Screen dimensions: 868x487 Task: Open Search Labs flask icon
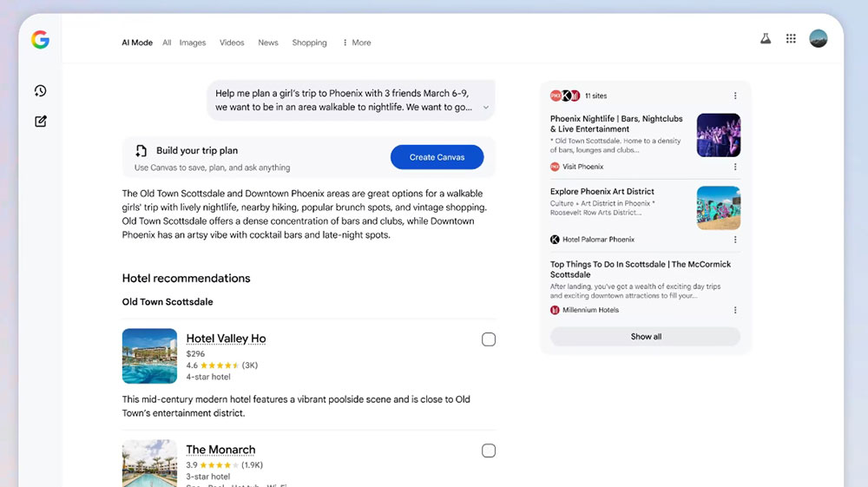tap(766, 39)
